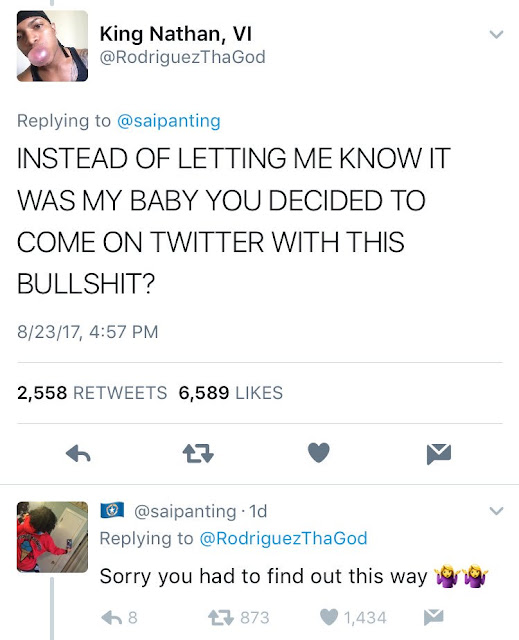Screen dimensions: 519x640
Task: Open King Nathan, VI display name
Action: [x=175, y=34]
